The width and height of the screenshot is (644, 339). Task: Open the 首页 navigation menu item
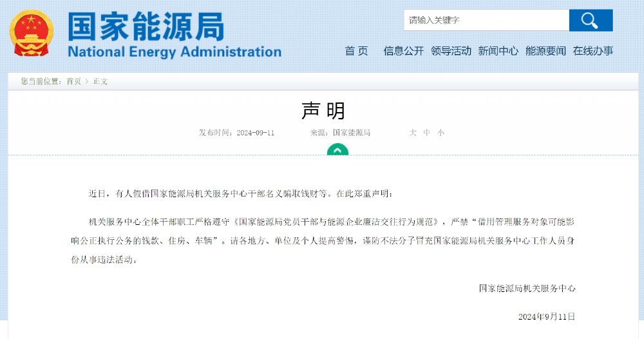[356, 51]
